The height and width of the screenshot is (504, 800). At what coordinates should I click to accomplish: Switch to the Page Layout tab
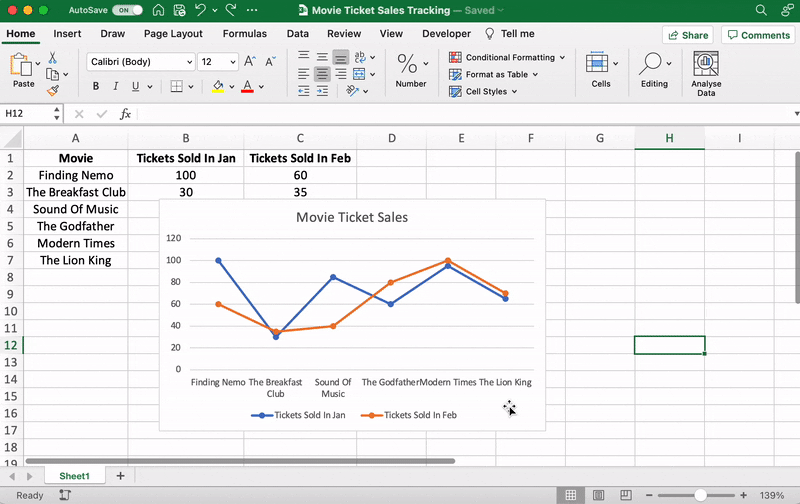(x=173, y=34)
